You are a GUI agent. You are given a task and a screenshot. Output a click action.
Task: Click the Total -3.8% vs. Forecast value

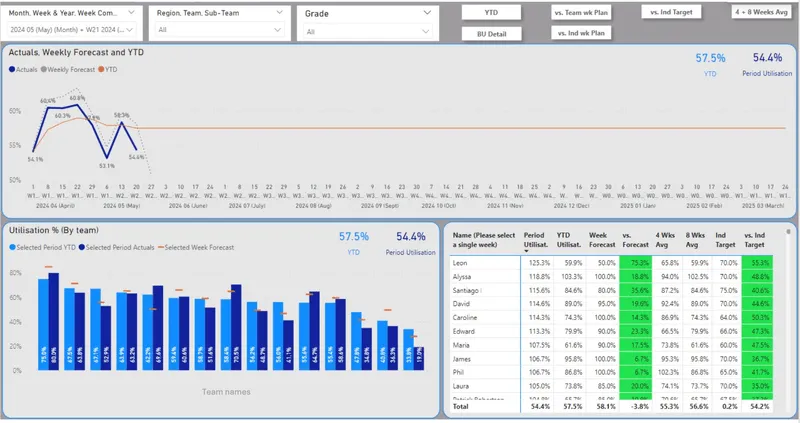point(640,407)
